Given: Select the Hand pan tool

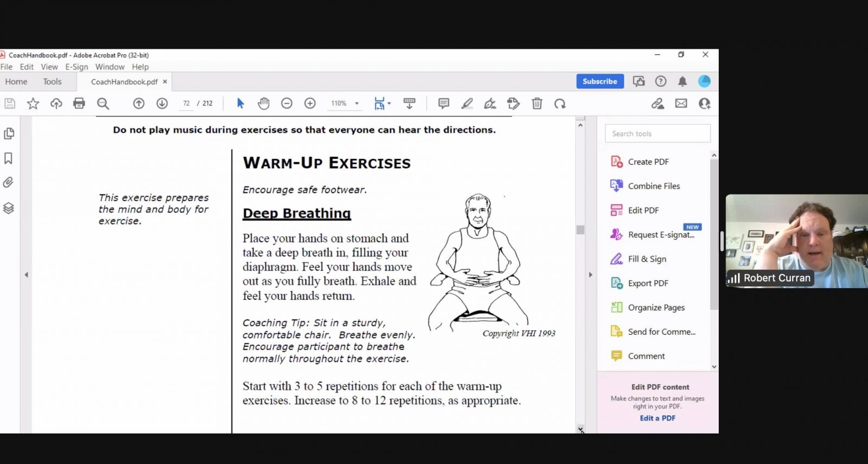Looking at the screenshot, I should [x=264, y=104].
